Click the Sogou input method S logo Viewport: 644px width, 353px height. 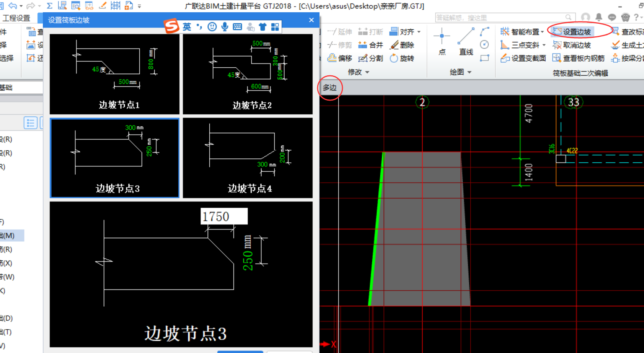(171, 26)
